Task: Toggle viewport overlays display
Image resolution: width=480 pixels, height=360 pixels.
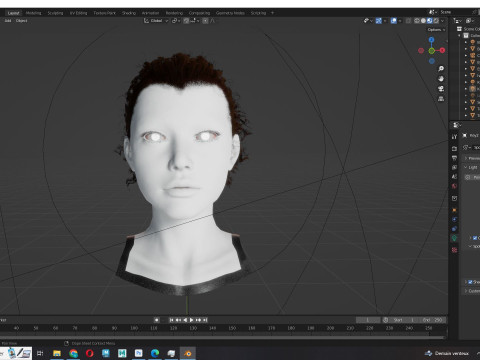Action: coord(394,21)
